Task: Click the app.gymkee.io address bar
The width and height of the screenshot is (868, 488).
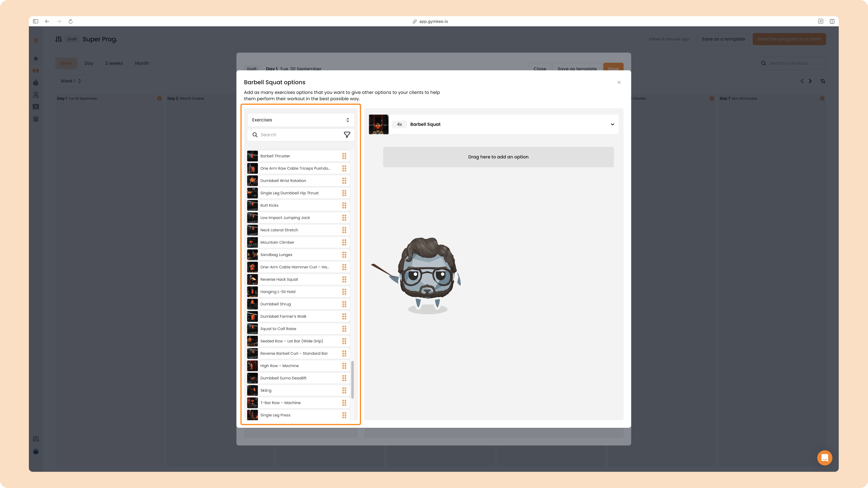Action: tap(430, 21)
